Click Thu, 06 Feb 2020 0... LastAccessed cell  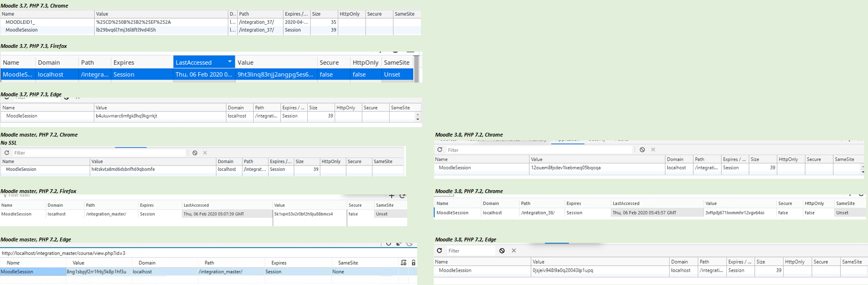(204, 74)
